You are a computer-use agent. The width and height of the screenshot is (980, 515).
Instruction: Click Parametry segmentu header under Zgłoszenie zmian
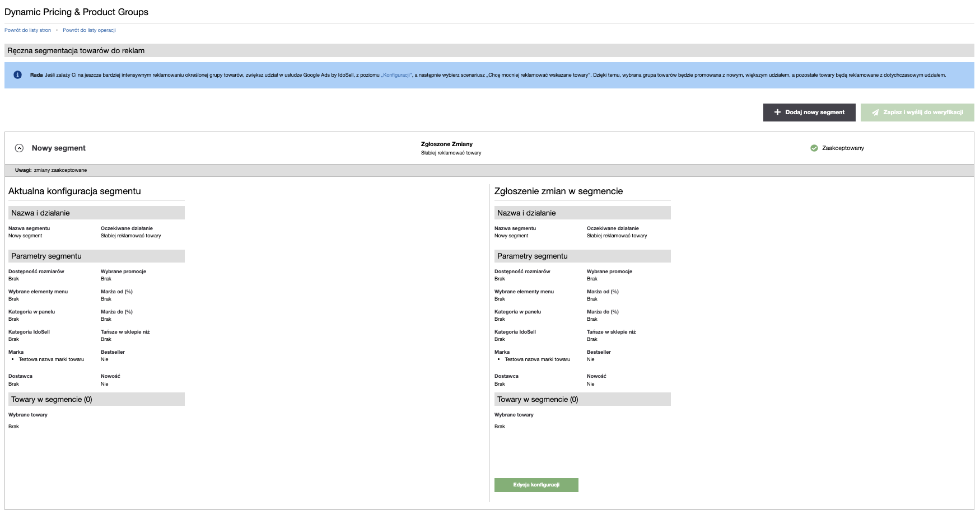coord(532,256)
